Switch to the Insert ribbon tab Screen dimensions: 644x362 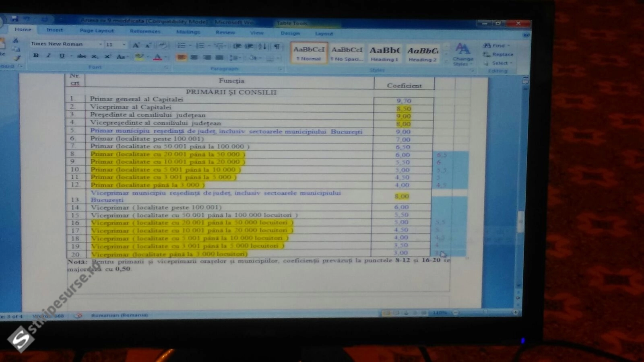(55, 30)
